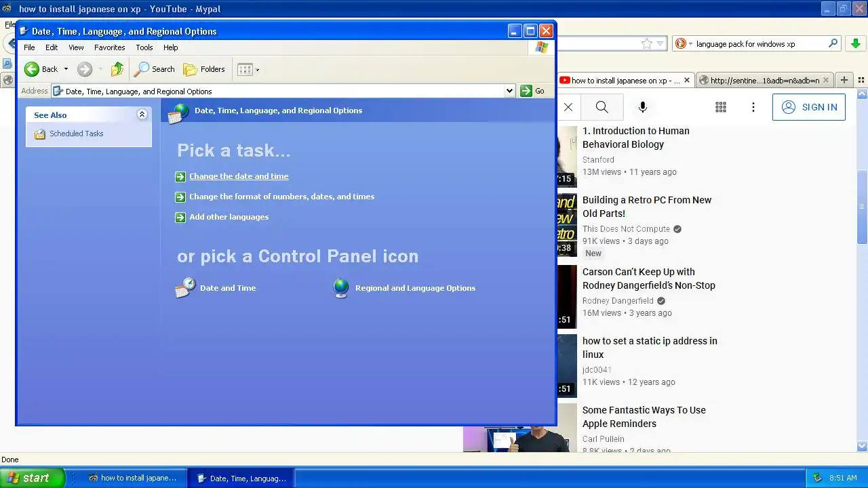This screenshot has width=868, height=488.
Task: Open the Back history dropdown arrow
Action: (x=66, y=69)
